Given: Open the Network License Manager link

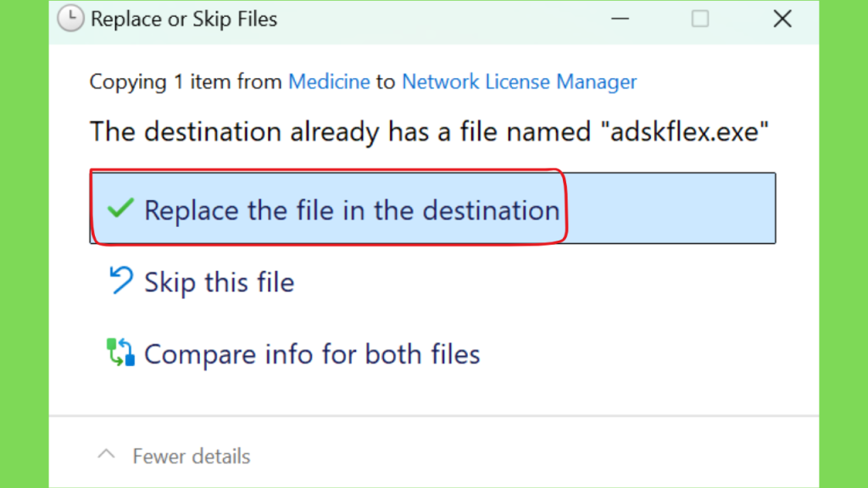Looking at the screenshot, I should pyautogui.click(x=520, y=82).
